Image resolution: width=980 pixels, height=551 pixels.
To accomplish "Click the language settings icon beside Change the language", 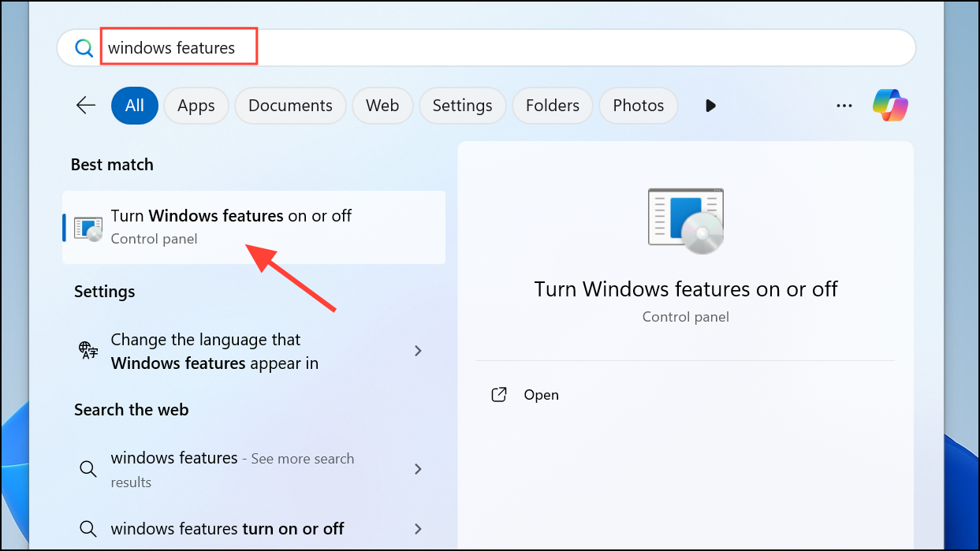I will [88, 351].
